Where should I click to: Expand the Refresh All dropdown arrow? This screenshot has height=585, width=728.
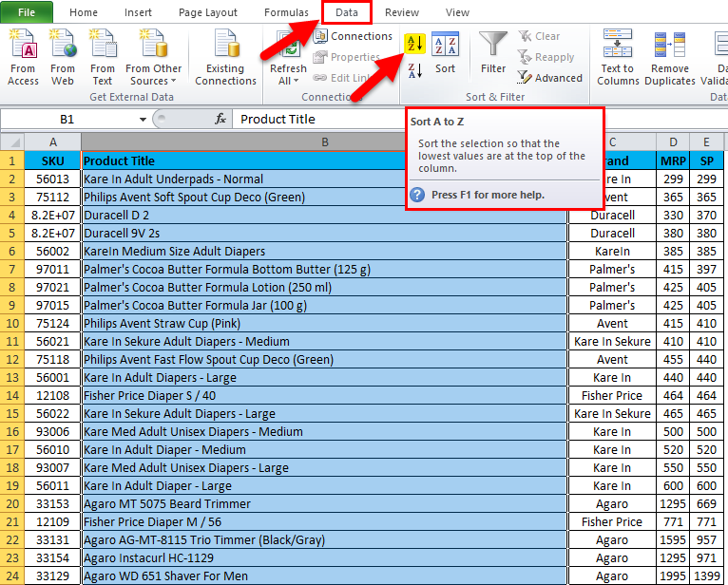[x=296, y=81]
